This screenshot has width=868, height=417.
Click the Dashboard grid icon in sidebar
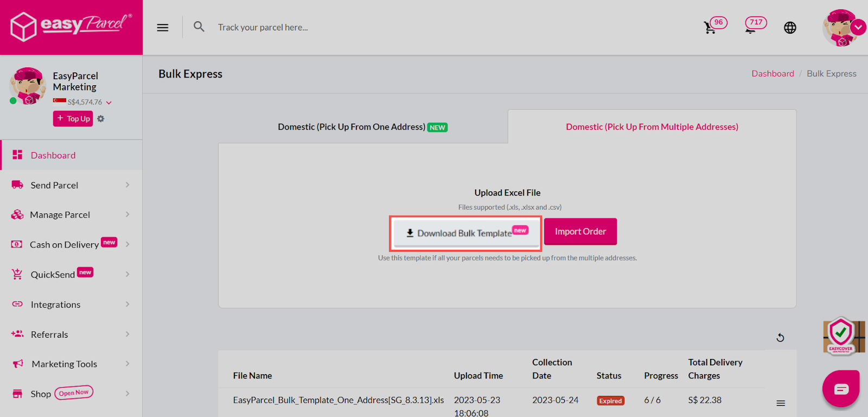click(x=17, y=155)
